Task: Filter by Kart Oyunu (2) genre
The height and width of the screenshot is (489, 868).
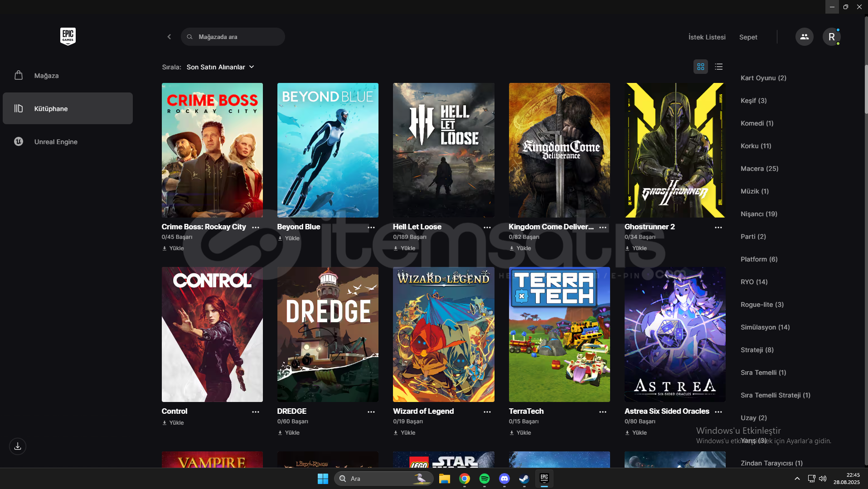Action: (x=763, y=78)
